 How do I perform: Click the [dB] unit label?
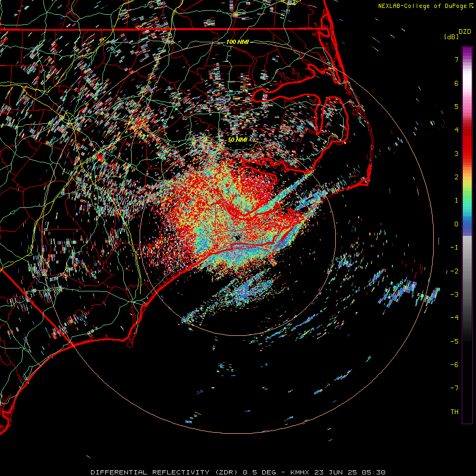(452, 36)
